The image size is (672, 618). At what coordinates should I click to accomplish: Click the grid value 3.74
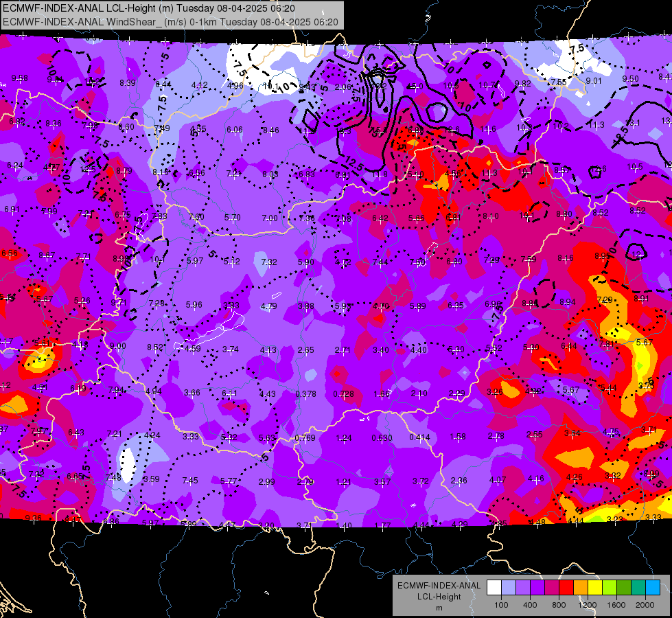[x=231, y=350]
